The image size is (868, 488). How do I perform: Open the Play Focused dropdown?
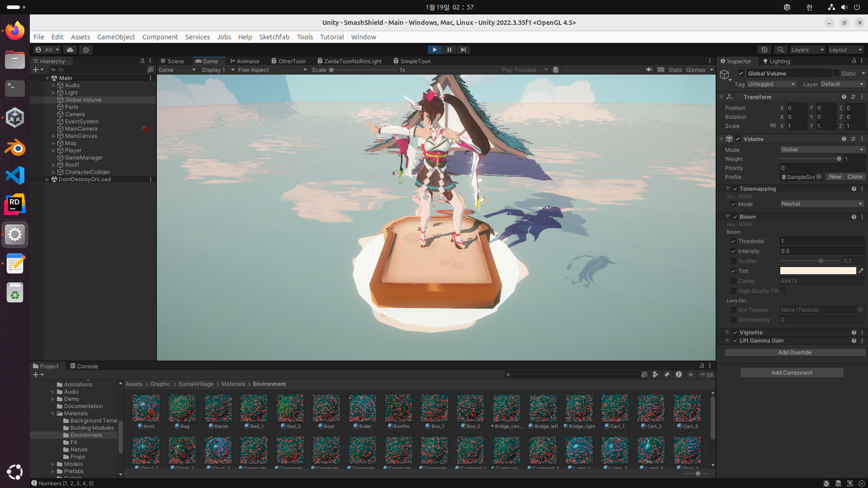tap(524, 70)
